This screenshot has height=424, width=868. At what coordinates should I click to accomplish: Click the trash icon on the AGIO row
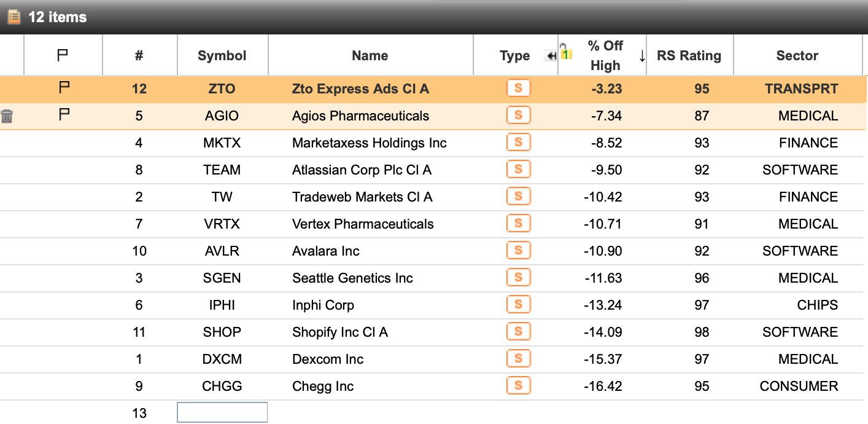7,116
